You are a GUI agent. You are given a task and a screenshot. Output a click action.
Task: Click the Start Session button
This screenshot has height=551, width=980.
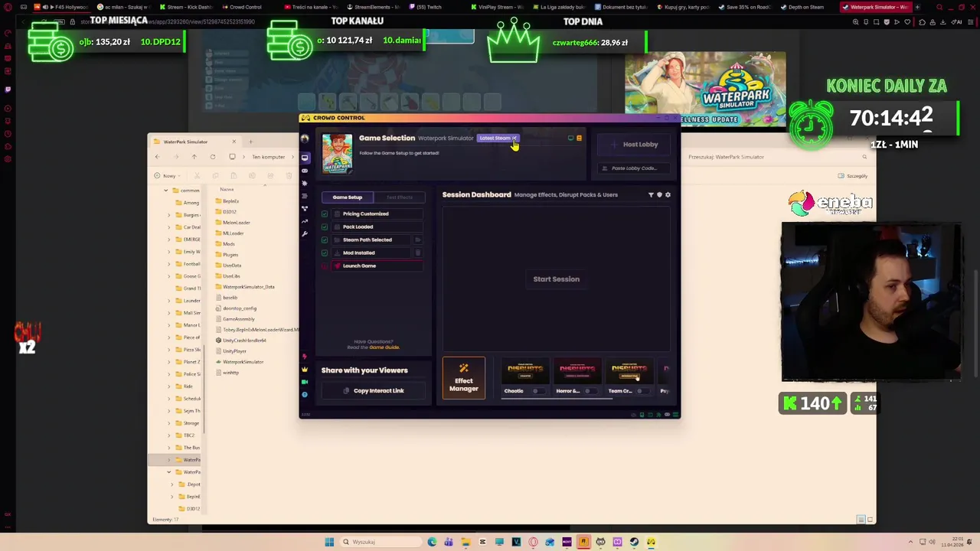click(x=557, y=279)
